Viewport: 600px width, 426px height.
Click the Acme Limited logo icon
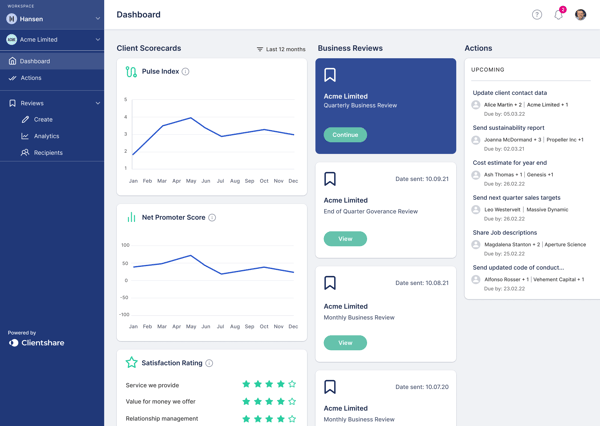pyautogui.click(x=11, y=39)
